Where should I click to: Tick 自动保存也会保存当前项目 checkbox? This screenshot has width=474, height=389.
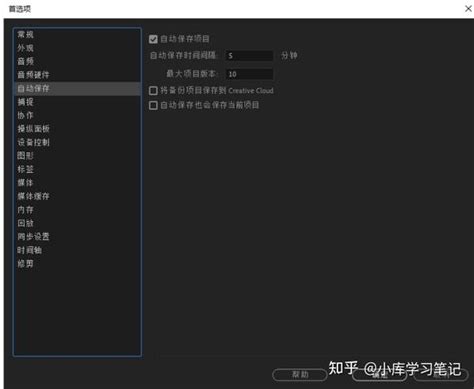coord(153,105)
